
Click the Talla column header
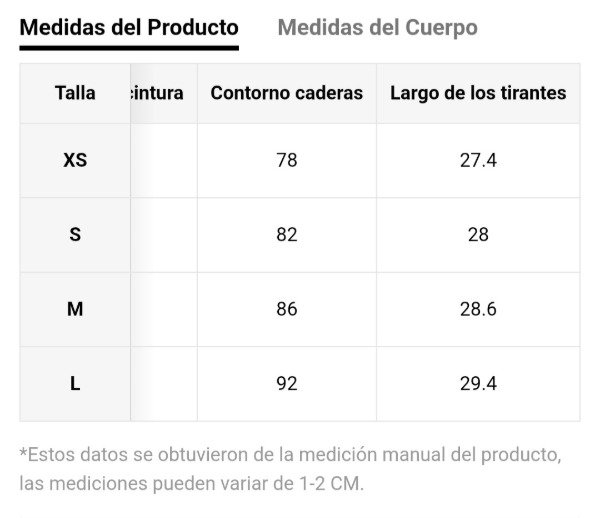pyautogui.click(x=75, y=93)
